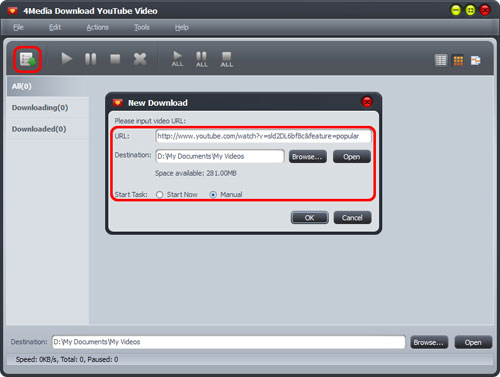Click bottom Destination path field
Screen dimensions: 500x377
pos(229,342)
